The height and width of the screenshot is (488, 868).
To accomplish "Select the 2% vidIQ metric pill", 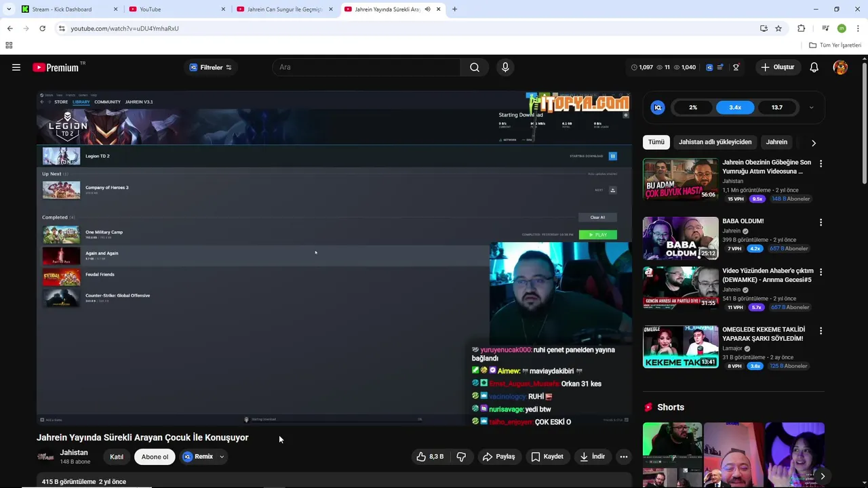I will coord(693,107).
